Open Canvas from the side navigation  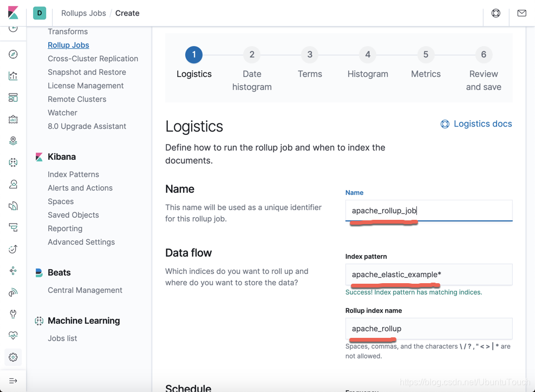point(13,119)
